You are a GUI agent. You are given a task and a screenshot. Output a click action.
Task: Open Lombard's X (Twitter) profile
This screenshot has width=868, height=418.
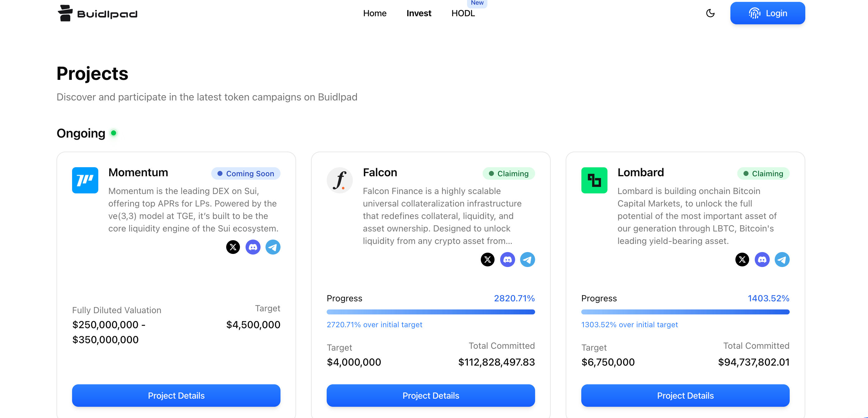(x=742, y=259)
